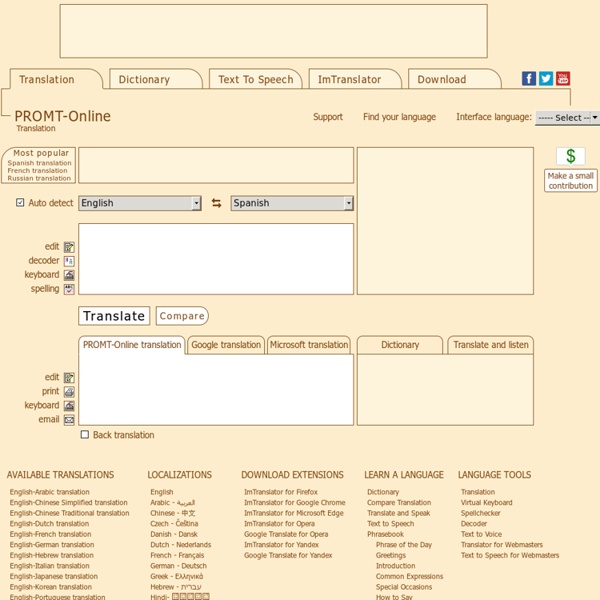Enable the Back translation checkbox

click(85, 435)
